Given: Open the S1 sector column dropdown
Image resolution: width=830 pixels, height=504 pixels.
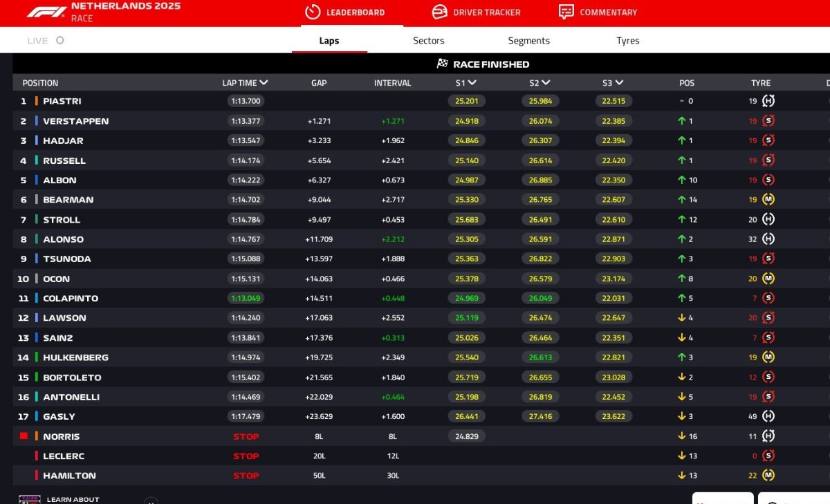Looking at the screenshot, I should pyautogui.click(x=472, y=83).
